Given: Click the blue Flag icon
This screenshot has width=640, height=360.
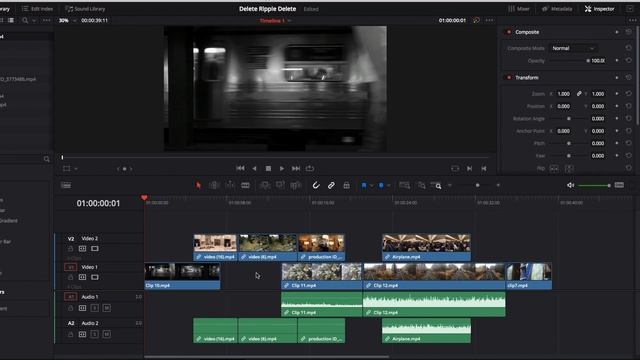Looking at the screenshot, I should [364, 185].
